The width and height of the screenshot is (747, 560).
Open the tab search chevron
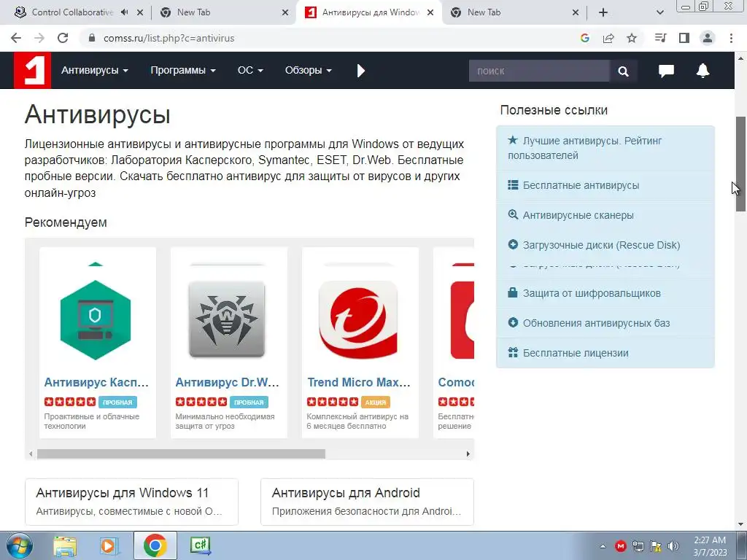click(659, 12)
